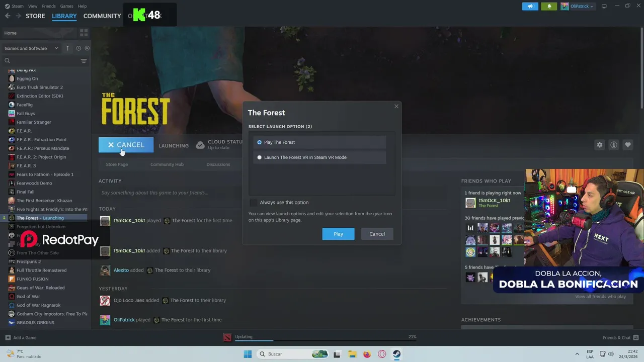
Task: Open Alexito's profile in activity feed
Action: coord(121,270)
